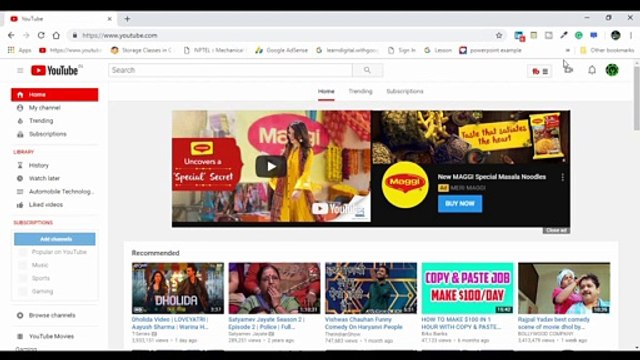Click the YouTube search field
The image size is (640, 360).
(230, 70)
